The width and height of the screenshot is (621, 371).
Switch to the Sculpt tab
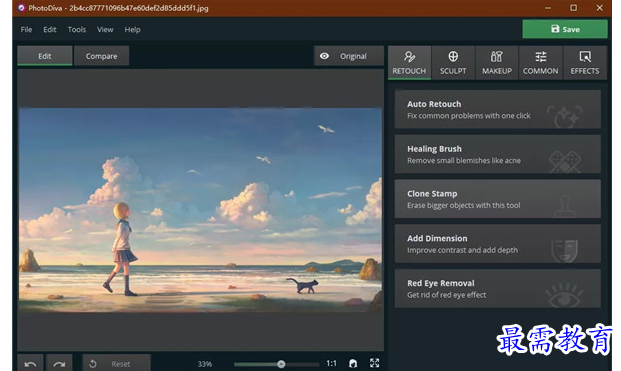(453, 63)
